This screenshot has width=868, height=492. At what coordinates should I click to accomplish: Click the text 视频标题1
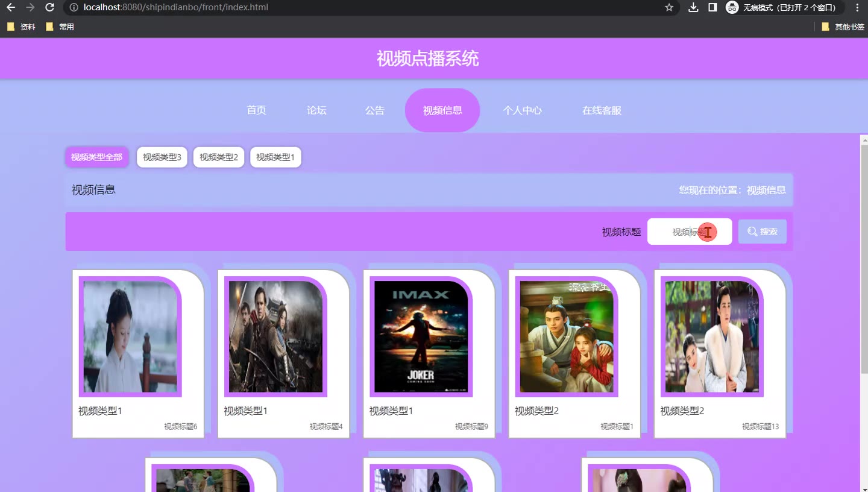coord(617,426)
